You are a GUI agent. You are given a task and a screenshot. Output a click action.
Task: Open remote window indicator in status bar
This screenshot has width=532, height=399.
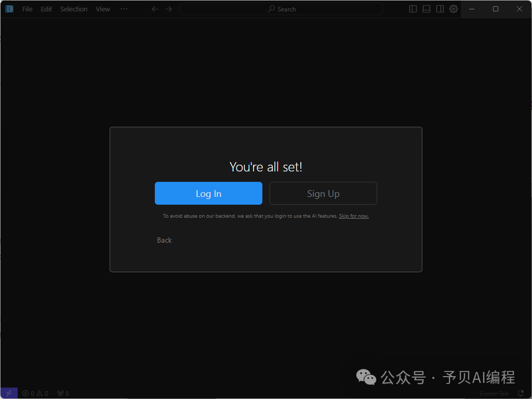[x=9, y=393]
